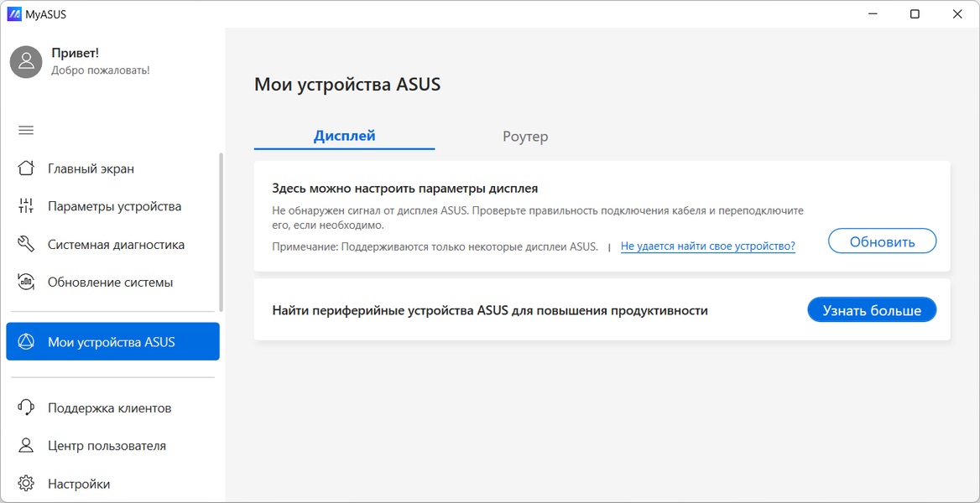This screenshot has height=503, width=980.
Task: Open link Не удается найти свое устройство?
Action: pos(707,246)
